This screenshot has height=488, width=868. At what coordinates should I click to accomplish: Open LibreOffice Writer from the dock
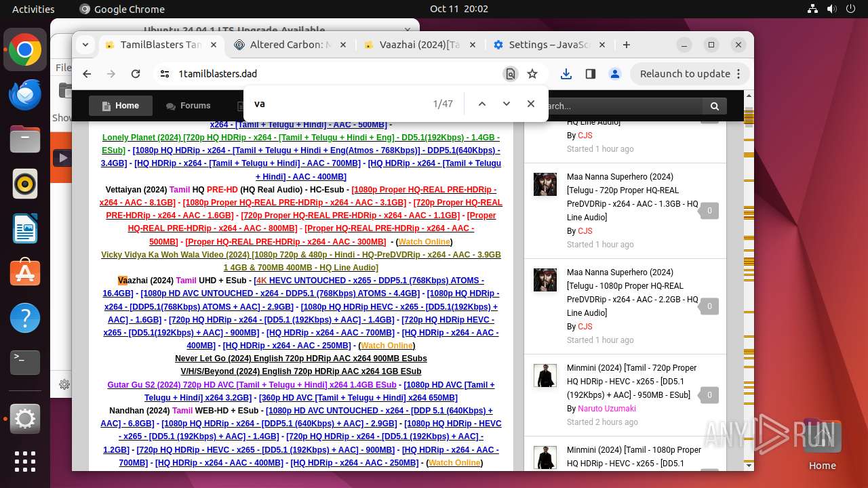click(25, 228)
